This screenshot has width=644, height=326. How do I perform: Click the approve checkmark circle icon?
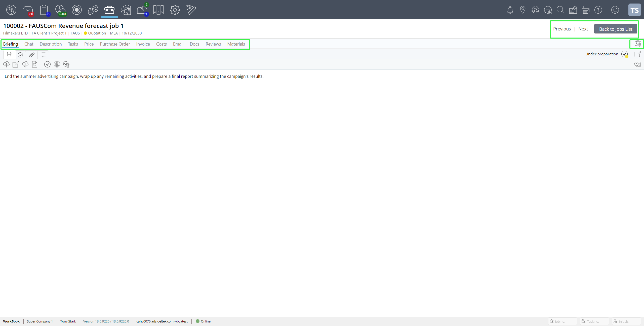pyautogui.click(x=47, y=64)
